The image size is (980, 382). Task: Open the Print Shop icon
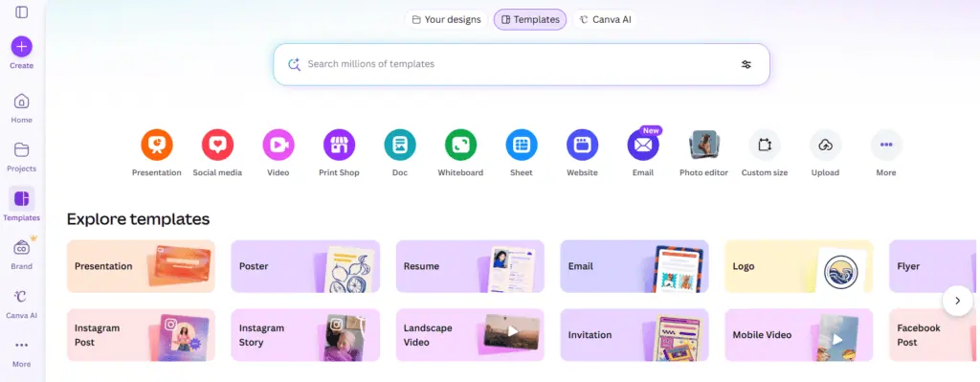tap(339, 146)
